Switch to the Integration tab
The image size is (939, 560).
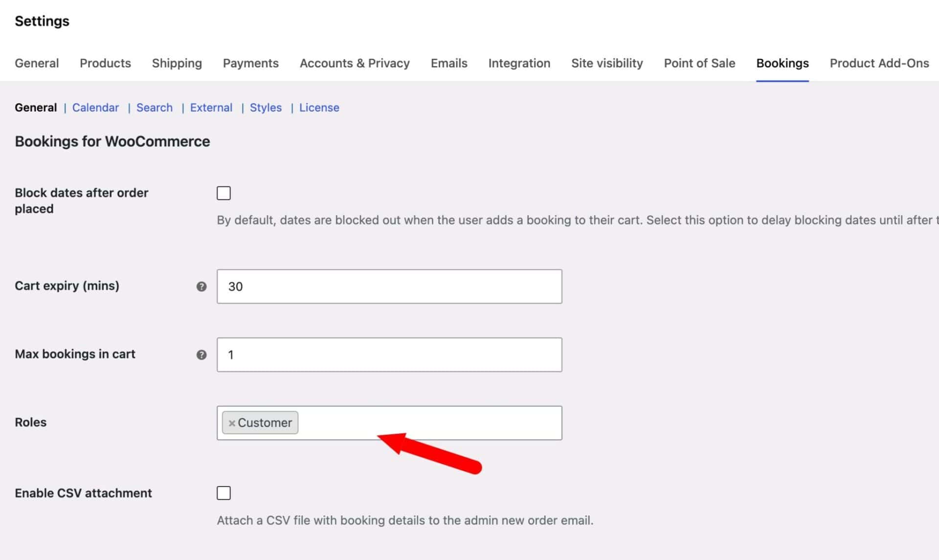coord(519,63)
